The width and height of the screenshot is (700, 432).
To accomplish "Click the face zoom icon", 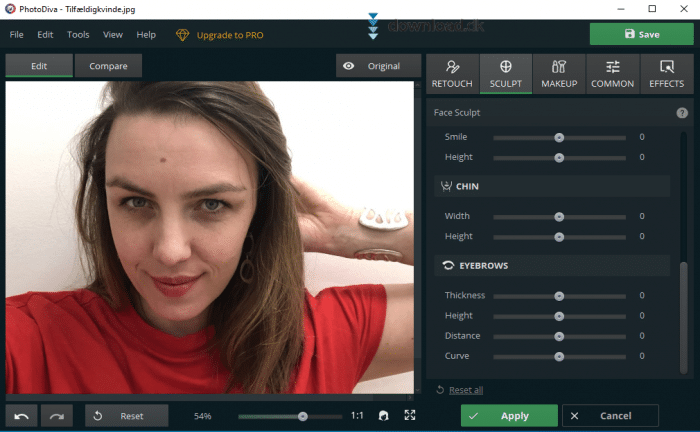I will coord(383,416).
